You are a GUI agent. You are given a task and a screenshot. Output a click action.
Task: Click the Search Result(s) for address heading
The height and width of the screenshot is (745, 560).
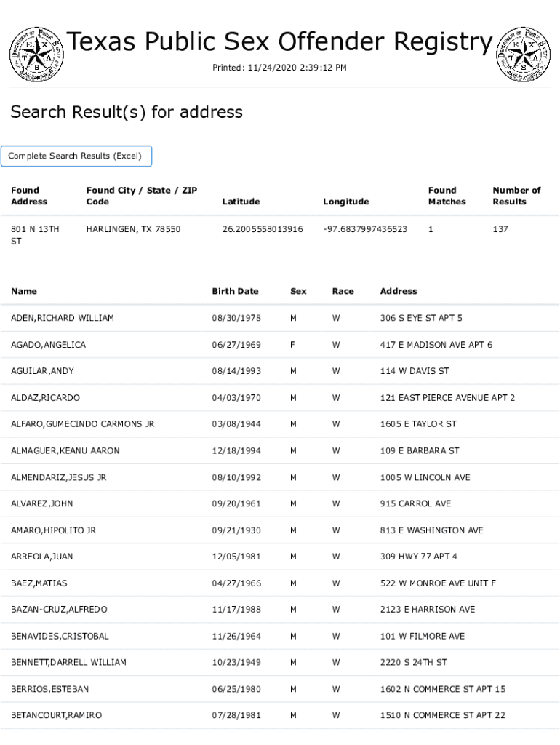[127, 112]
